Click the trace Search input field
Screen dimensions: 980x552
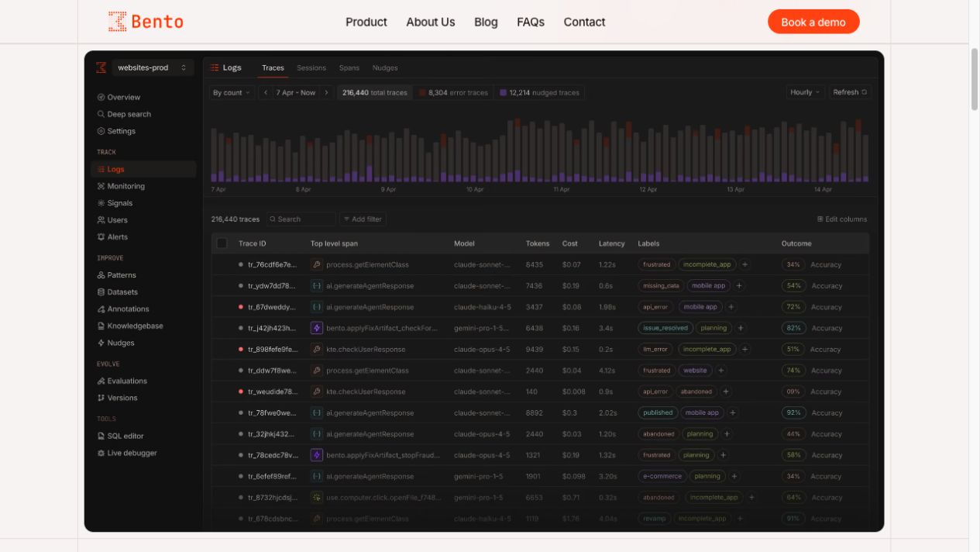click(x=301, y=219)
